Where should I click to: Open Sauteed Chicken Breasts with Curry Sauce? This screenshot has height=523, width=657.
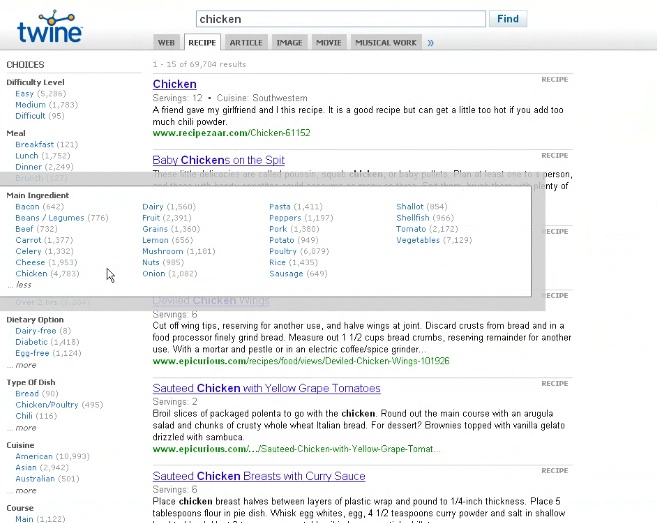click(259, 476)
